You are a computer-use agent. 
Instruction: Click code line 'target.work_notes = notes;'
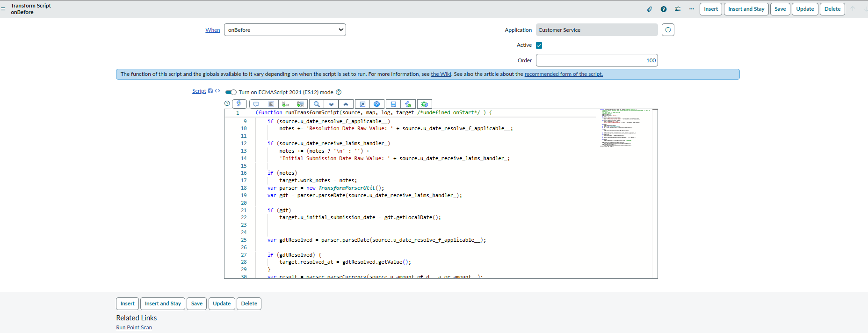point(318,180)
